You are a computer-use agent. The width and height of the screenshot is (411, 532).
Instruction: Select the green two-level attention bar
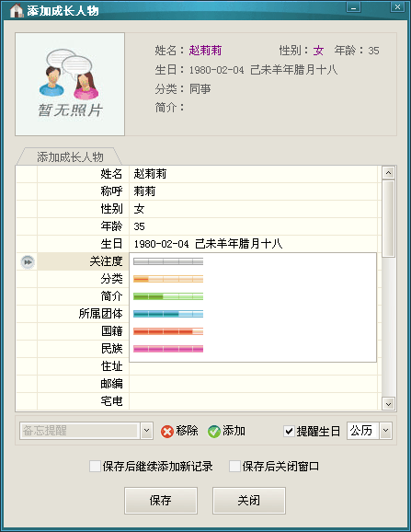pyautogui.click(x=168, y=296)
